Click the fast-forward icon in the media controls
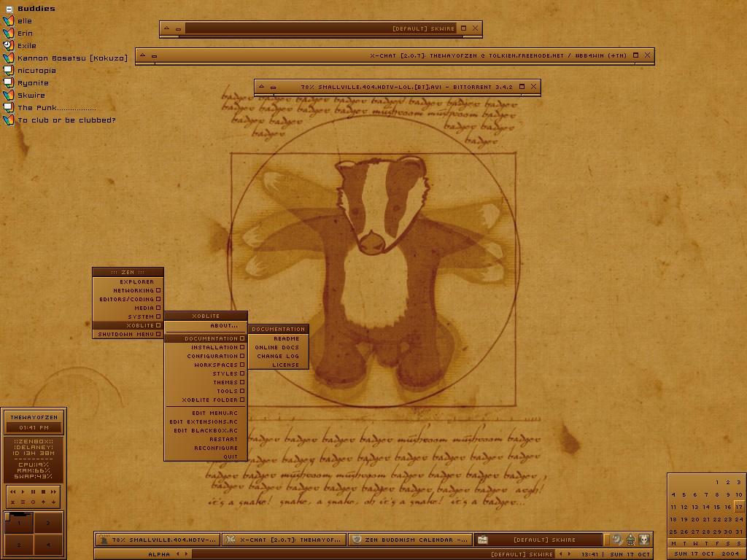 pos(53,491)
